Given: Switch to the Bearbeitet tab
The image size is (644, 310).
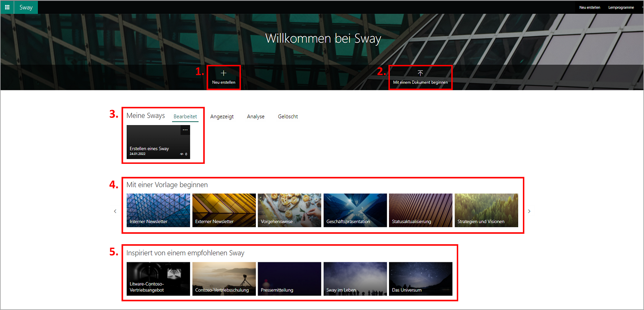Looking at the screenshot, I should [185, 117].
